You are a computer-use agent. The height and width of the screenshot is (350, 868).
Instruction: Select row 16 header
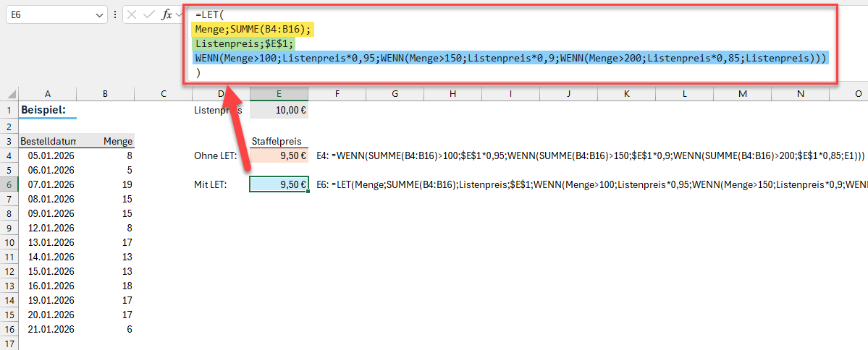[x=9, y=329]
